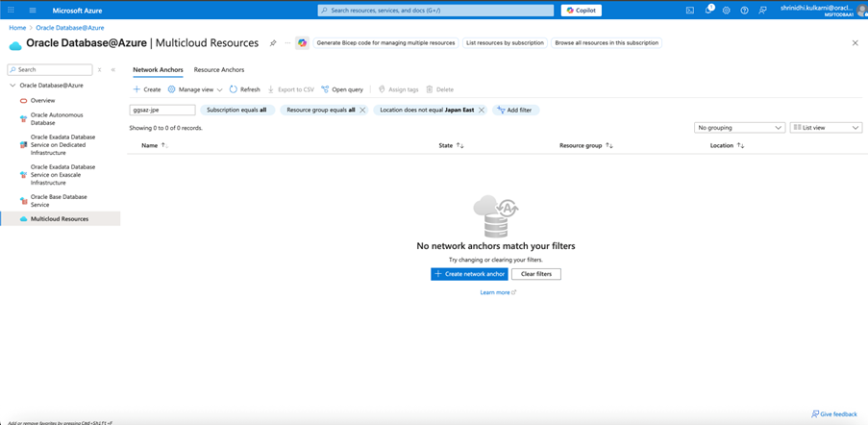Screen dimensions: 868x425
Task: Clear the sidebar search with x icon
Action: (100, 70)
